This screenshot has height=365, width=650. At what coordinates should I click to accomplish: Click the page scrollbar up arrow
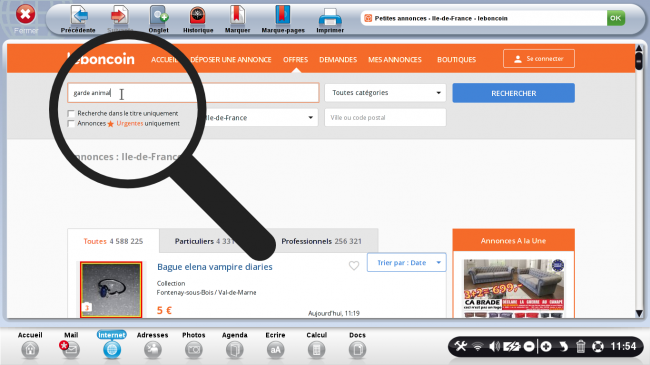point(639,49)
